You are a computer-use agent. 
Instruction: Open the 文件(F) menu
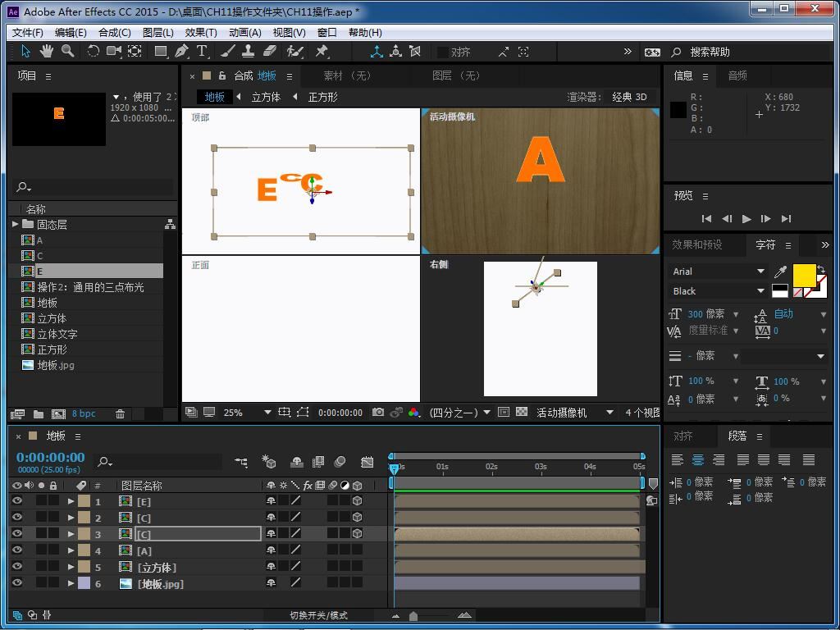point(27,33)
